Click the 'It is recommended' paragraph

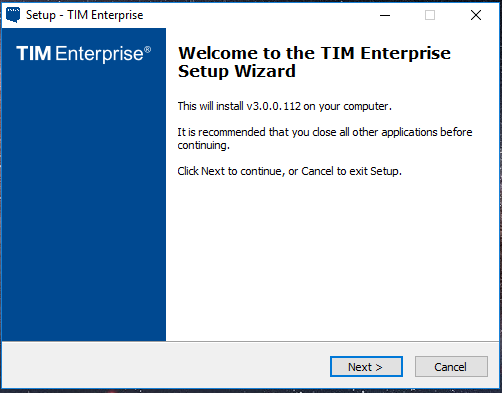point(325,139)
